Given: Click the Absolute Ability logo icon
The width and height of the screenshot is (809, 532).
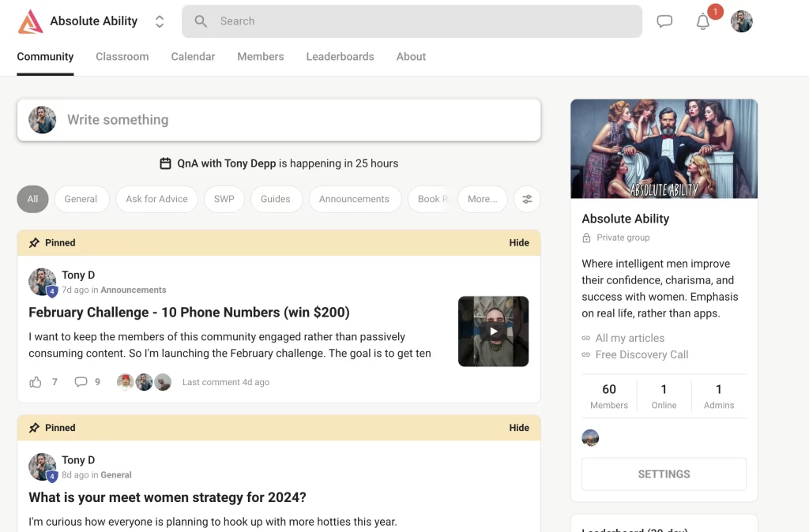Looking at the screenshot, I should coord(30,21).
